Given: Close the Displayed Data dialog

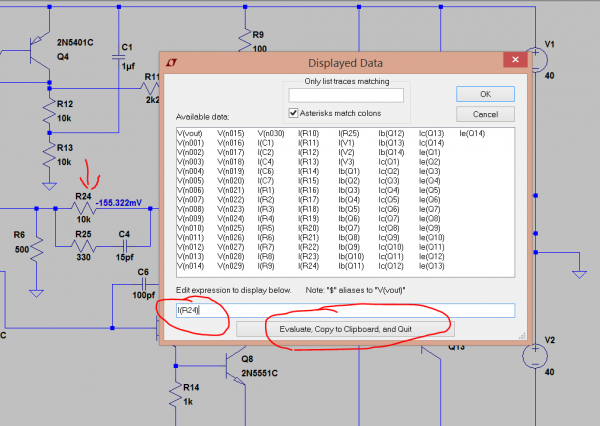Looking at the screenshot, I should click(x=515, y=60).
